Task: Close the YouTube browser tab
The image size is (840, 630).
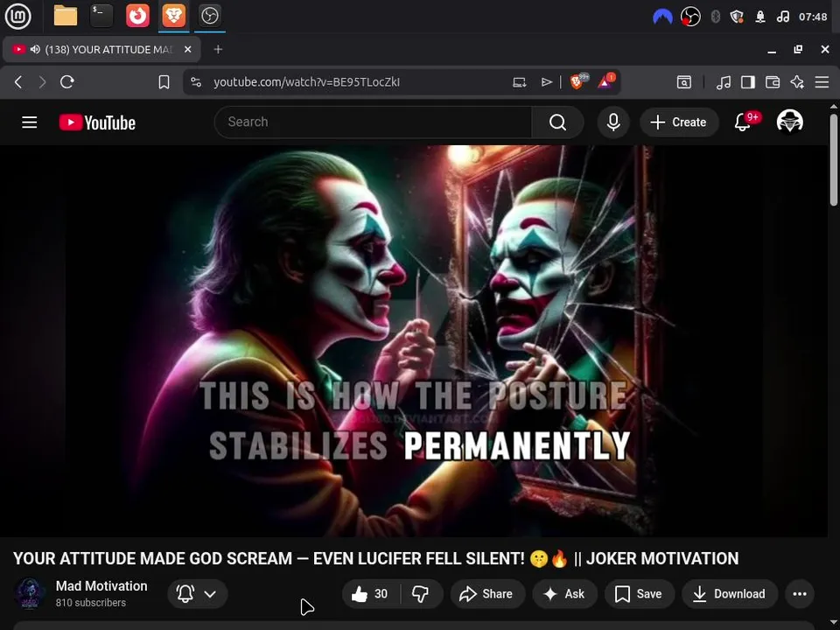Action: [187, 49]
